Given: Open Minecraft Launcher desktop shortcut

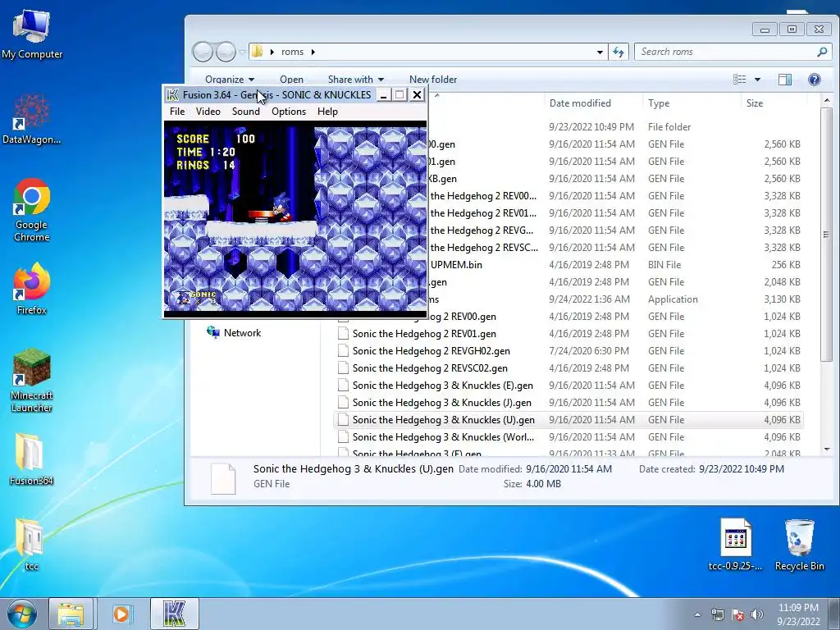Looking at the screenshot, I should [32, 381].
